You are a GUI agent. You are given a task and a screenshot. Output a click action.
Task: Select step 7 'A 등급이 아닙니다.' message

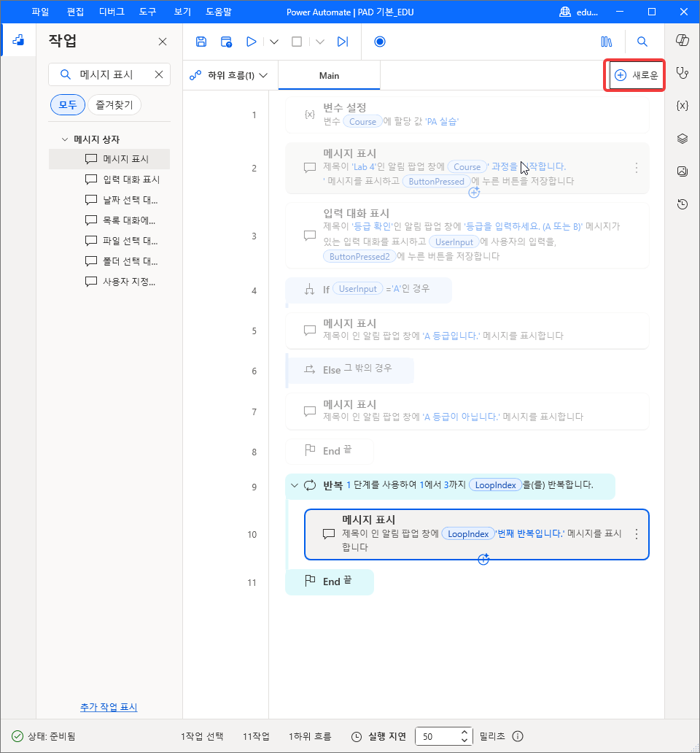coord(467,411)
